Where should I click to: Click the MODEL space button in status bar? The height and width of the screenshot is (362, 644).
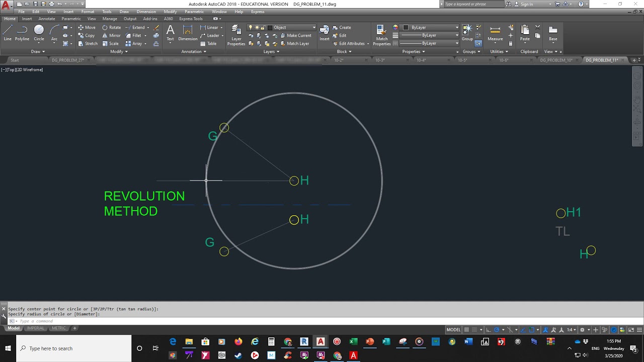pyautogui.click(x=453, y=330)
